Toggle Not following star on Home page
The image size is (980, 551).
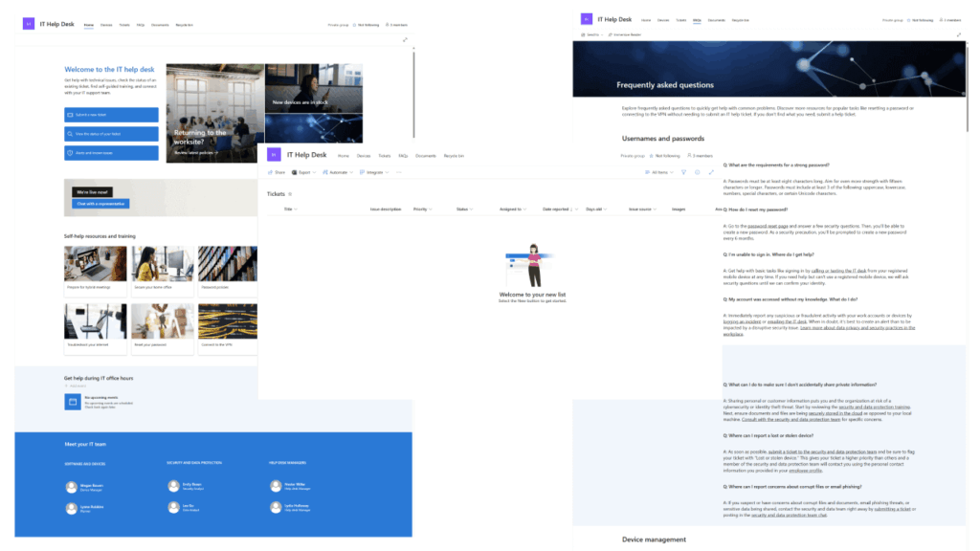[x=354, y=25]
